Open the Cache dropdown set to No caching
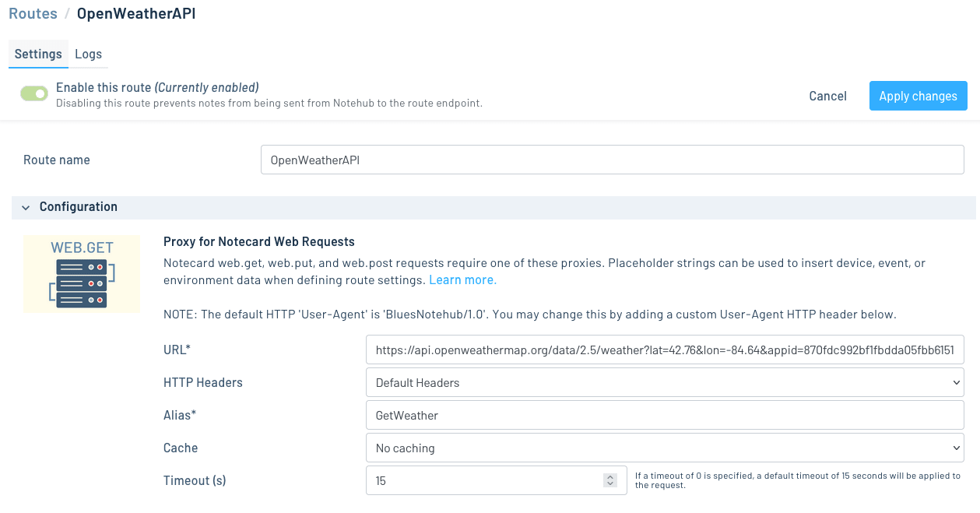This screenshot has width=980, height=513. tap(665, 448)
